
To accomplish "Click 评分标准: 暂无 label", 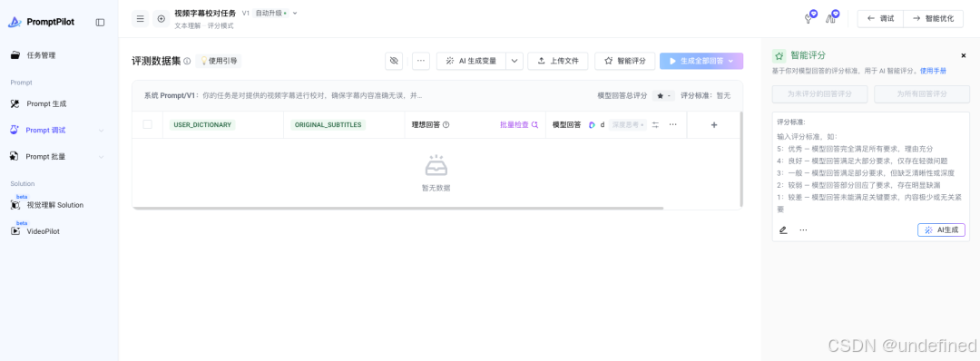I will [x=706, y=95].
